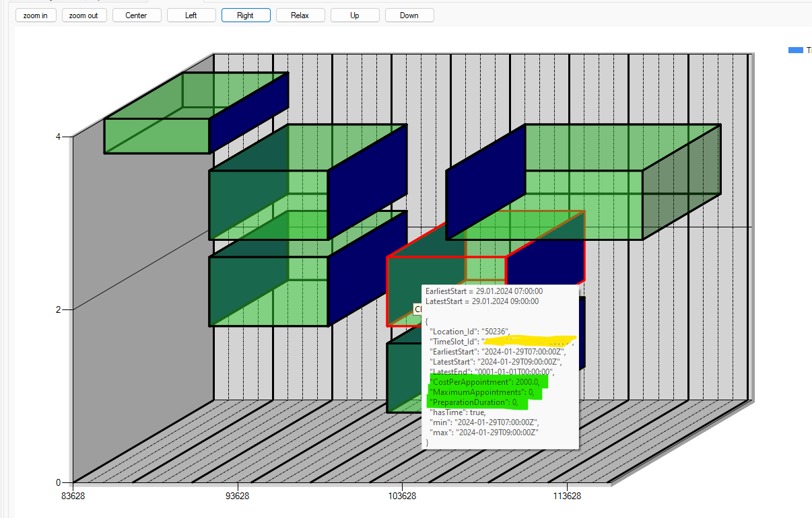Click the "zoom in" button
812x518 pixels.
(x=35, y=15)
